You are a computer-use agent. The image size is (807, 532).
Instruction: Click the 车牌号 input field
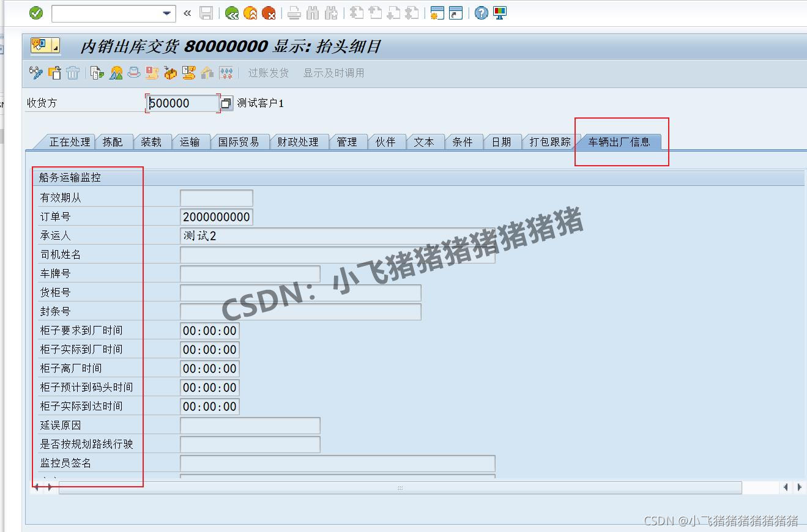tap(250, 274)
